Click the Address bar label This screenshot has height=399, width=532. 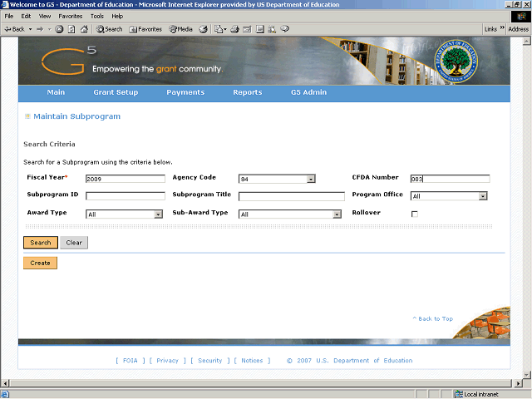[x=518, y=29]
